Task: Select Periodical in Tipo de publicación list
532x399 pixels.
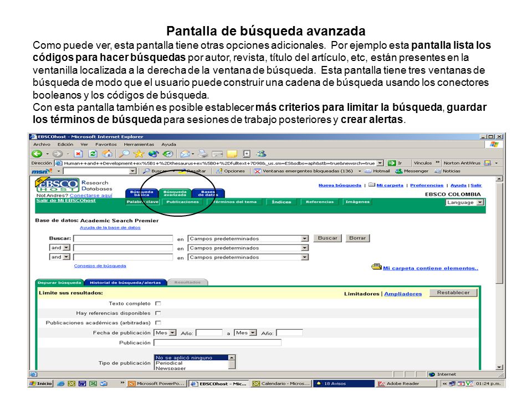Action: tap(169, 363)
